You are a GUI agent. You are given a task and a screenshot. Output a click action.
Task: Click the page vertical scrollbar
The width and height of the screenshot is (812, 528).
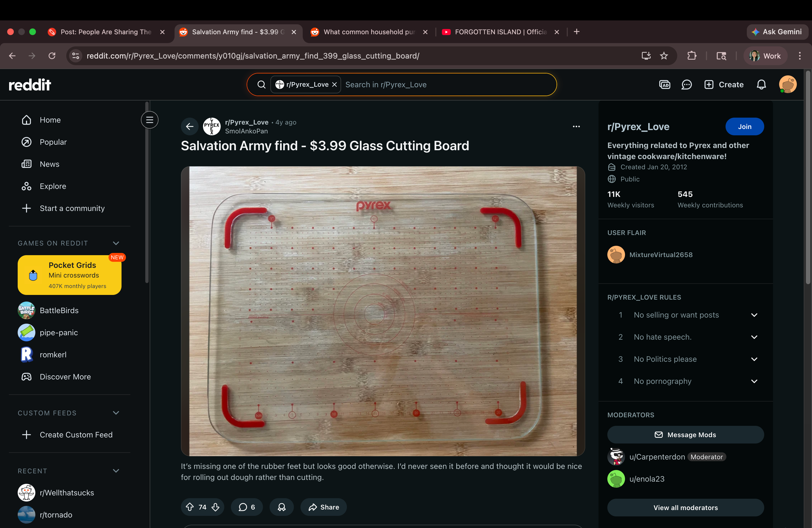(808, 177)
